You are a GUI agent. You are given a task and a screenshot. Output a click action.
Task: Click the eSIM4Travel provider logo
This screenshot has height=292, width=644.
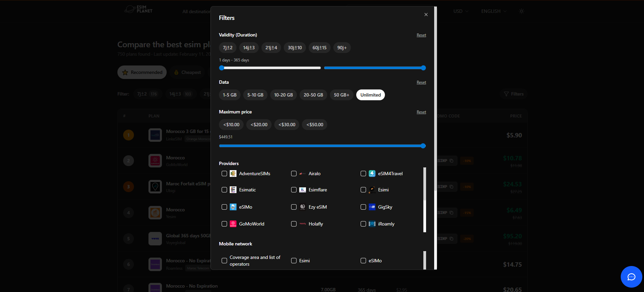coord(372,174)
